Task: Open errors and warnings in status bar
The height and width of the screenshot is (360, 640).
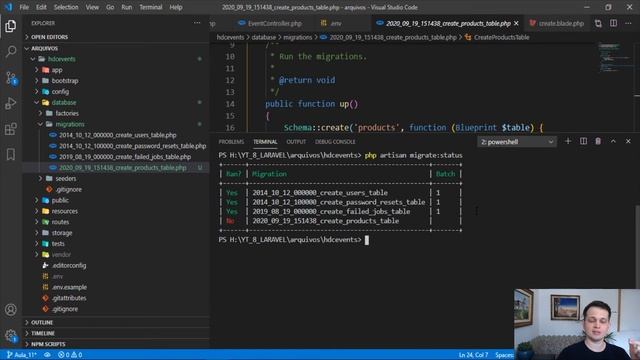Action: (x=70, y=355)
